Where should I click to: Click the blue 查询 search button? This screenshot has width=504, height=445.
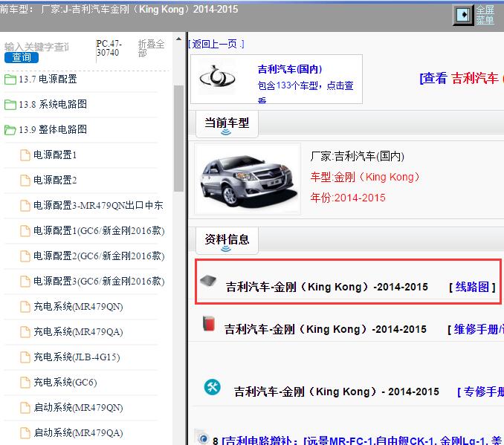(x=22, y=57)
